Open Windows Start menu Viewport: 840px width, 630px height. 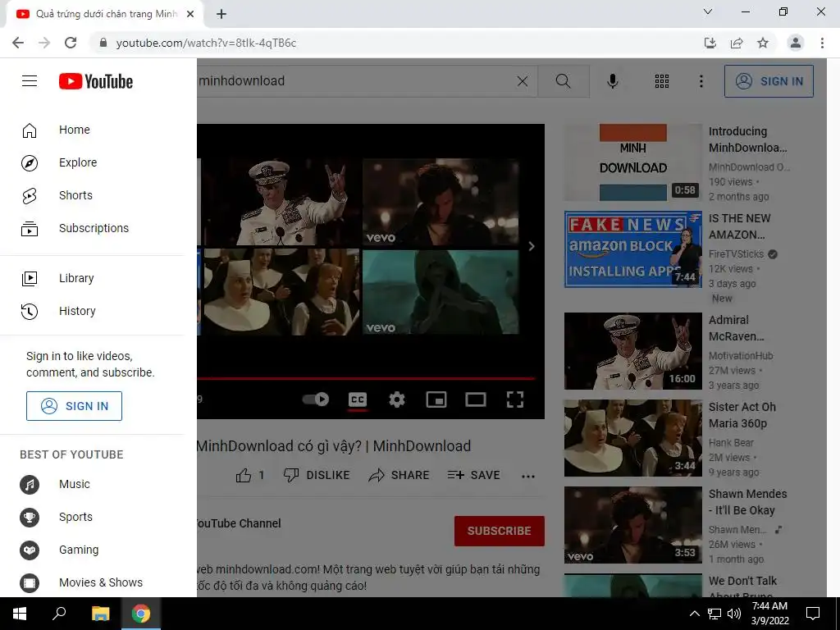pyautogui.click(x=20, y=614)
